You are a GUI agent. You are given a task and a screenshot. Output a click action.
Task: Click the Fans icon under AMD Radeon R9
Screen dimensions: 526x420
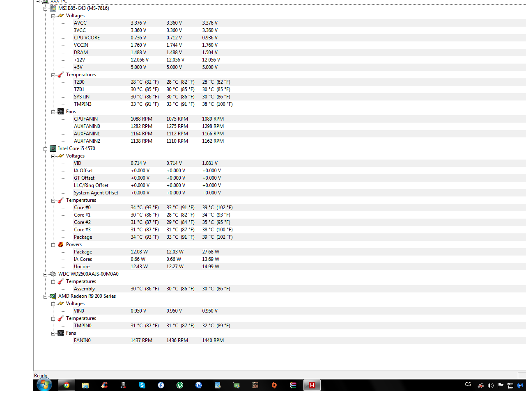coord(61,333)
